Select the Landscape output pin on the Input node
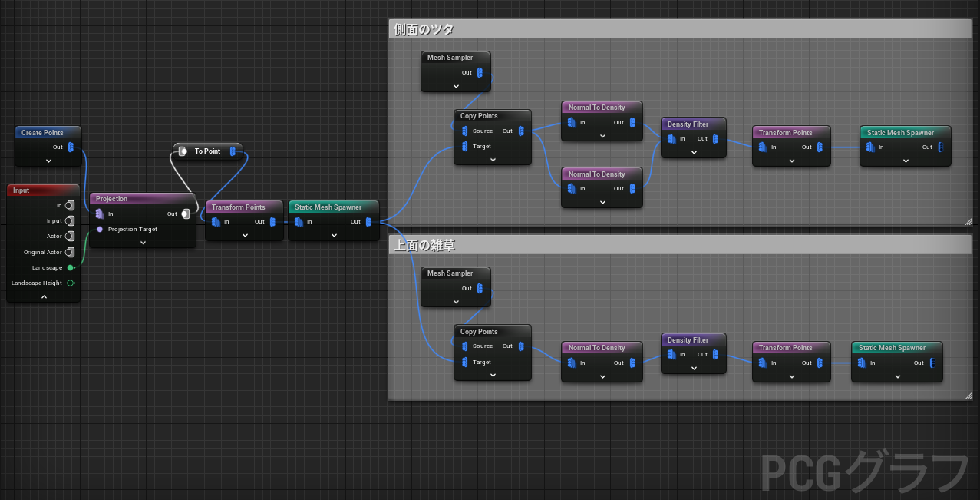Image resolution: width=980 pixels, height=500 pixels. coord(68,267)
